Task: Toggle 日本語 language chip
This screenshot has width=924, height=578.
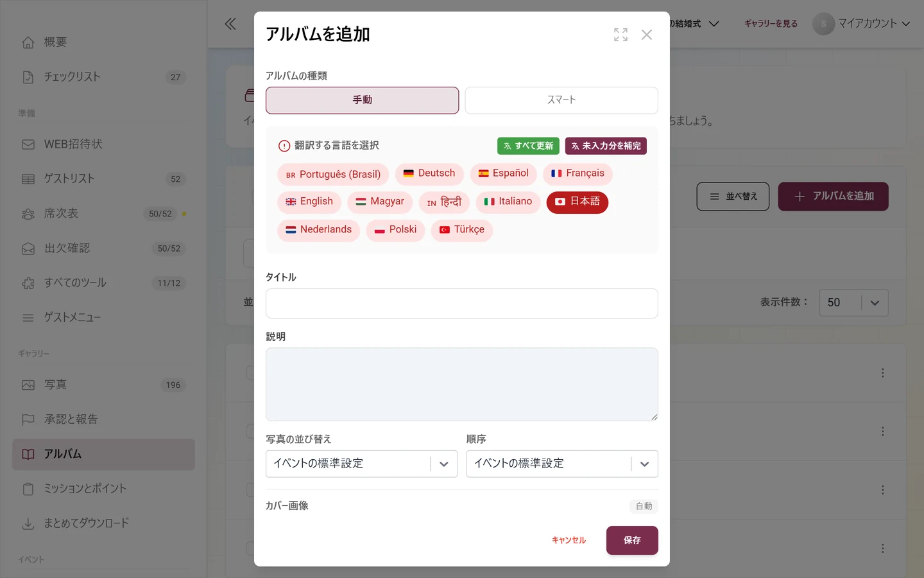Action: coord(577,202)
